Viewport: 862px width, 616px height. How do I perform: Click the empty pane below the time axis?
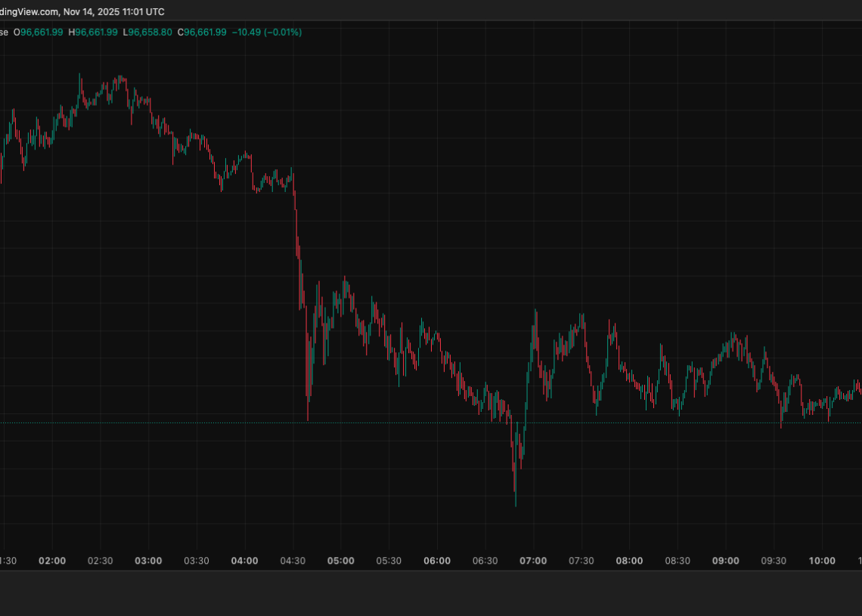point(431,593)
